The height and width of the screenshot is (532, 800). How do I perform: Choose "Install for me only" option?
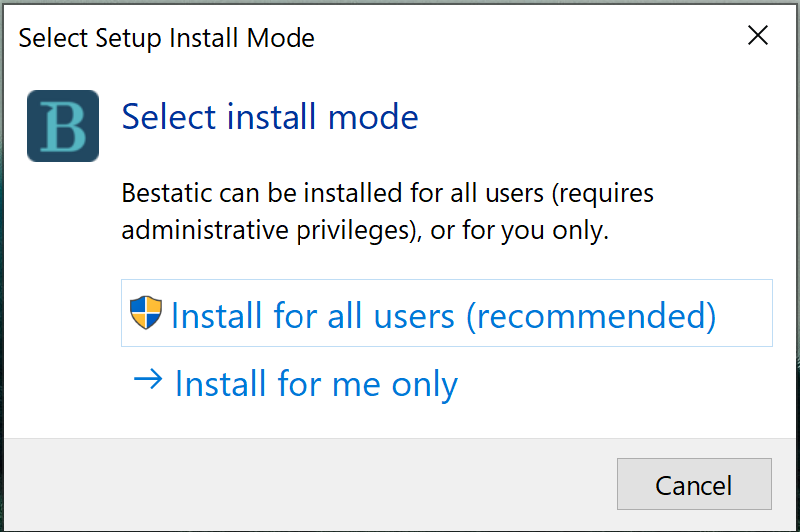pyautogui.click(x=315, y=384)
